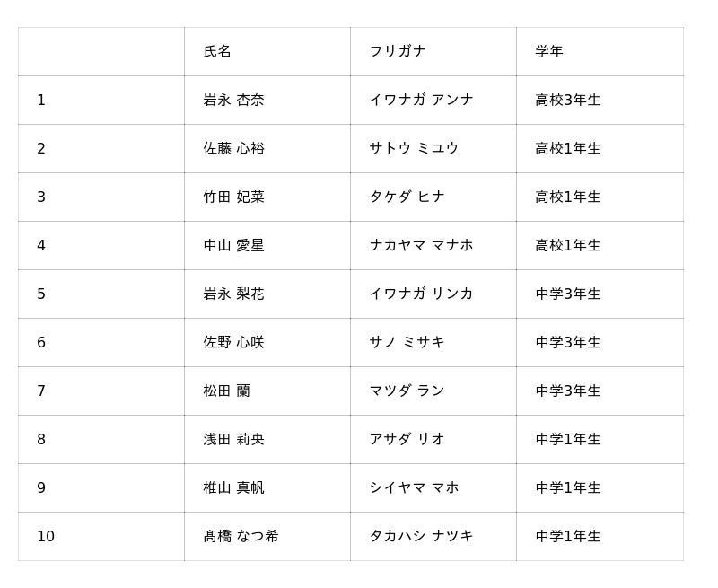Click the cell 髙橋 なつ希
This screenshot has width=718, height=588.
[x=241, y=537]
